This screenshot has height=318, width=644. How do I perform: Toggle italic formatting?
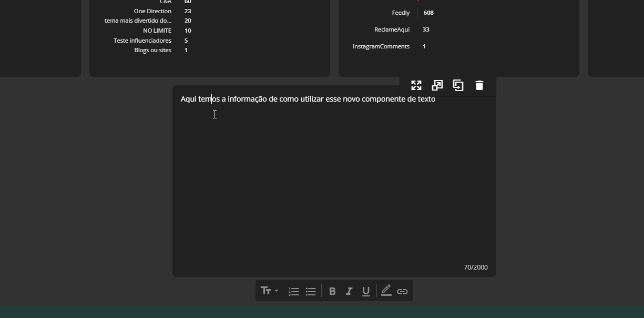click(349, 291)
